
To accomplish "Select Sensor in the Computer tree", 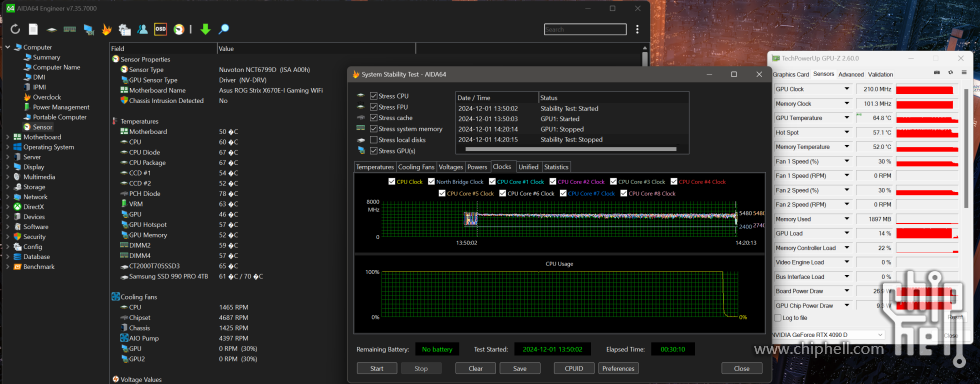I will (42, 128).
